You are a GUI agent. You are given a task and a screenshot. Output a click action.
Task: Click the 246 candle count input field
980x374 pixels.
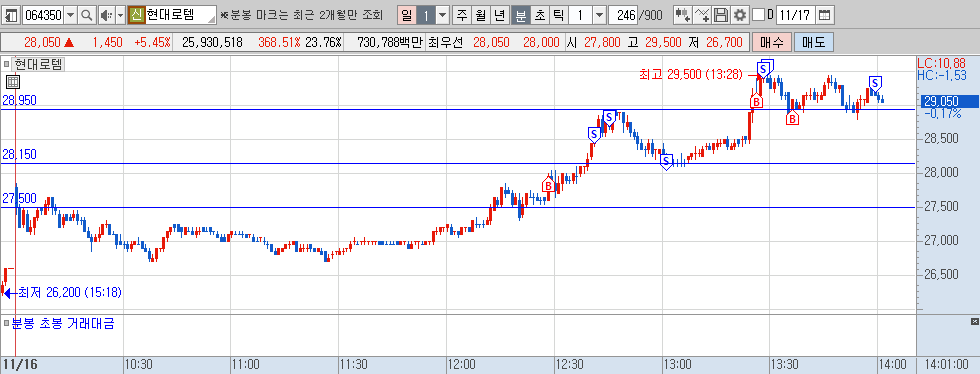pyautogui.click(x=622, y=14)
